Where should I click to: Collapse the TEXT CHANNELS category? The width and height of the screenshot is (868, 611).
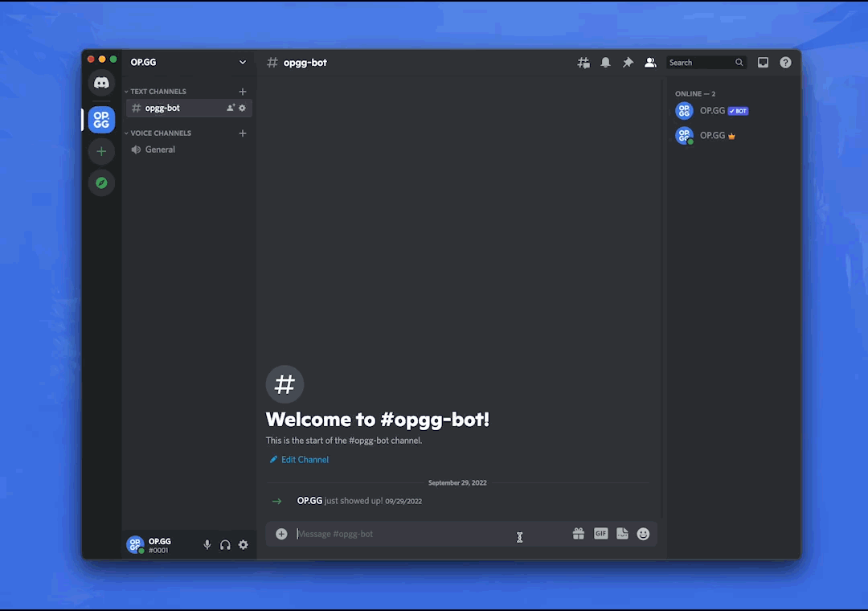[x=158, y=92]
